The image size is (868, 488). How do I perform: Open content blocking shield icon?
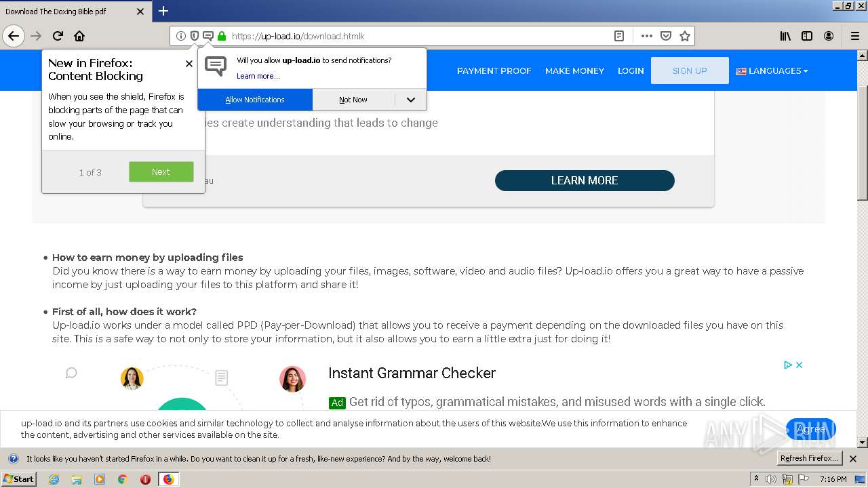pos(195,36)
